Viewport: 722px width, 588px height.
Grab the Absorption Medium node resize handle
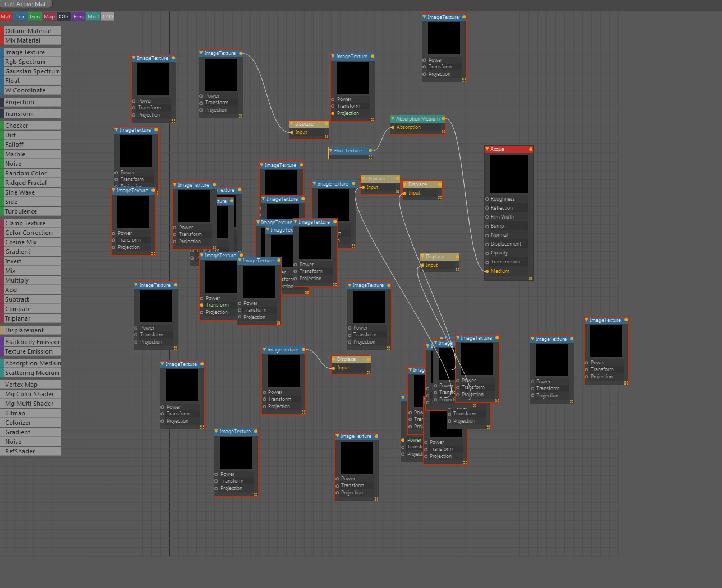[x=443, y=132]
